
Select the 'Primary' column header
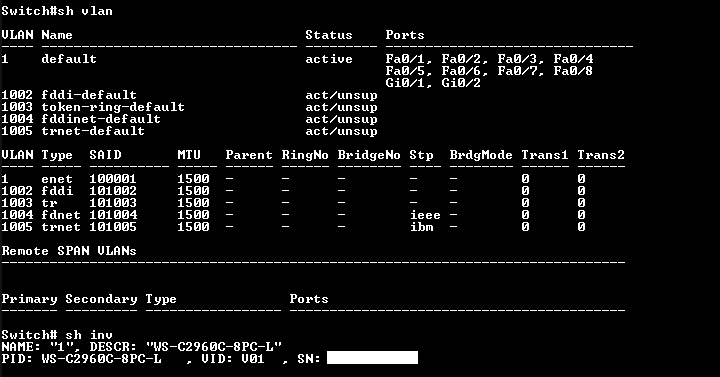point(29,299)
